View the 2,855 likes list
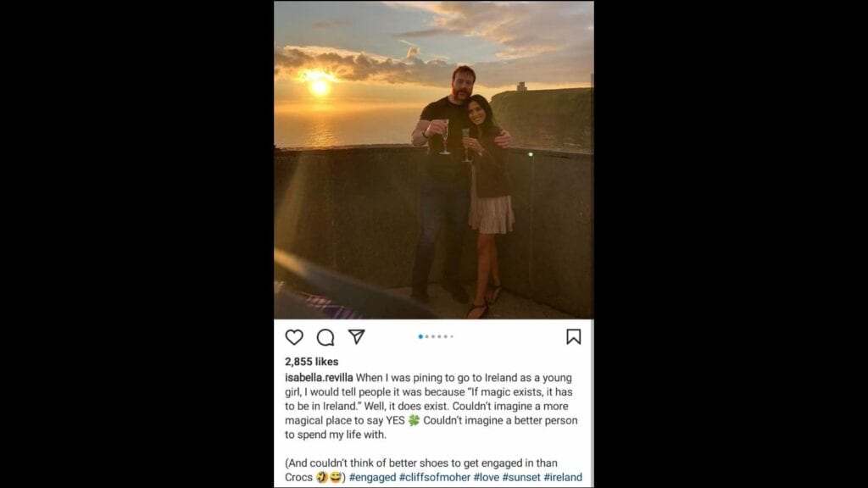This screenshot has width=868, height=488. click(312, 361)
